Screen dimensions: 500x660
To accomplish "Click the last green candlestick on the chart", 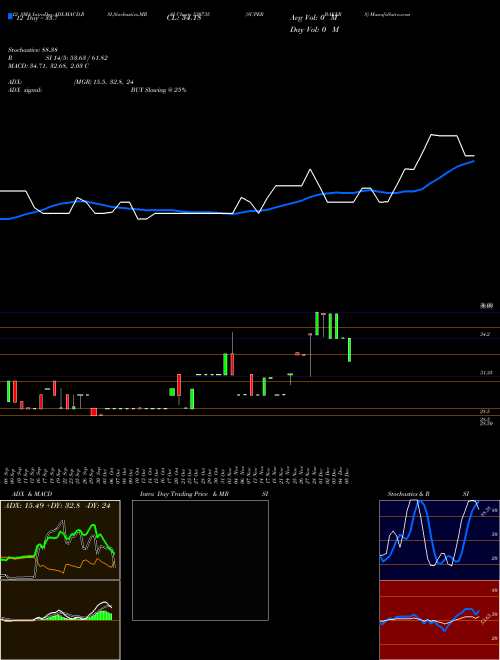I will click(x=349, y=350).
